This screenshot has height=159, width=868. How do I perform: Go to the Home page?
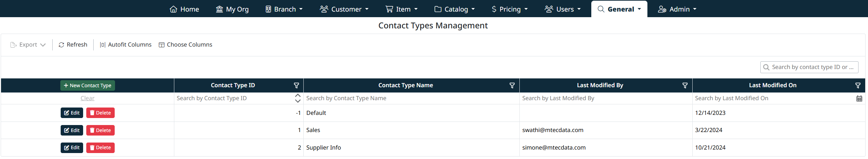point(184,9)
